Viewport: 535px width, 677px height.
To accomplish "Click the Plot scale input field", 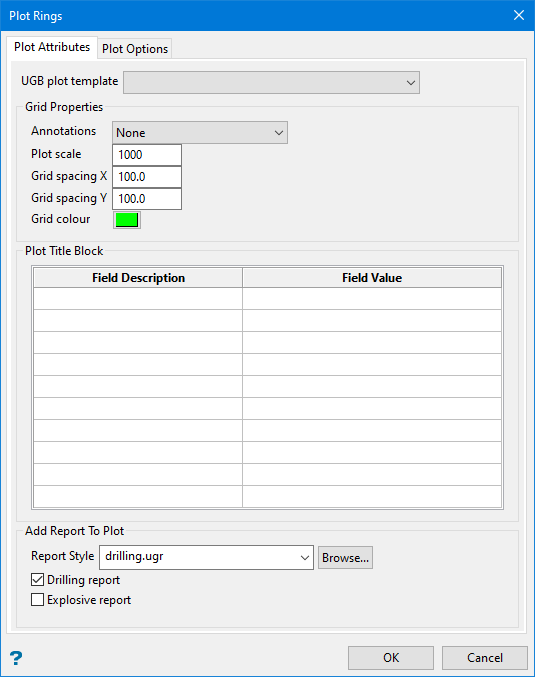I will coord(147,155).
